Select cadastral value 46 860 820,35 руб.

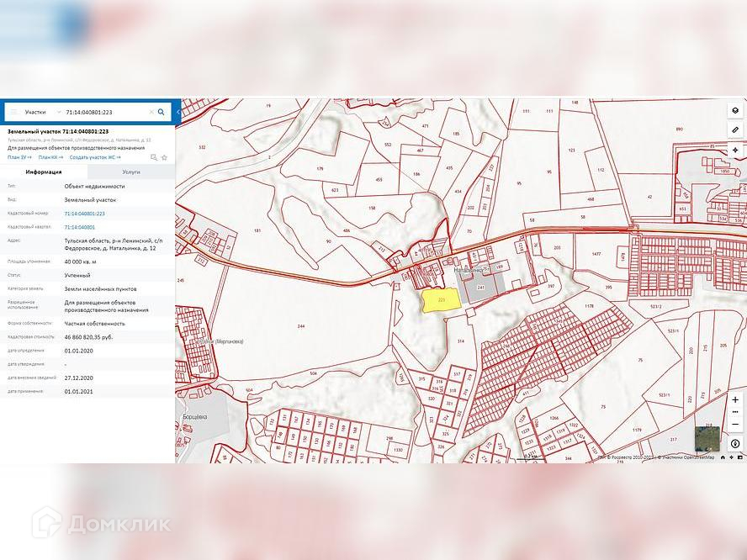click(x=88, y=336)
